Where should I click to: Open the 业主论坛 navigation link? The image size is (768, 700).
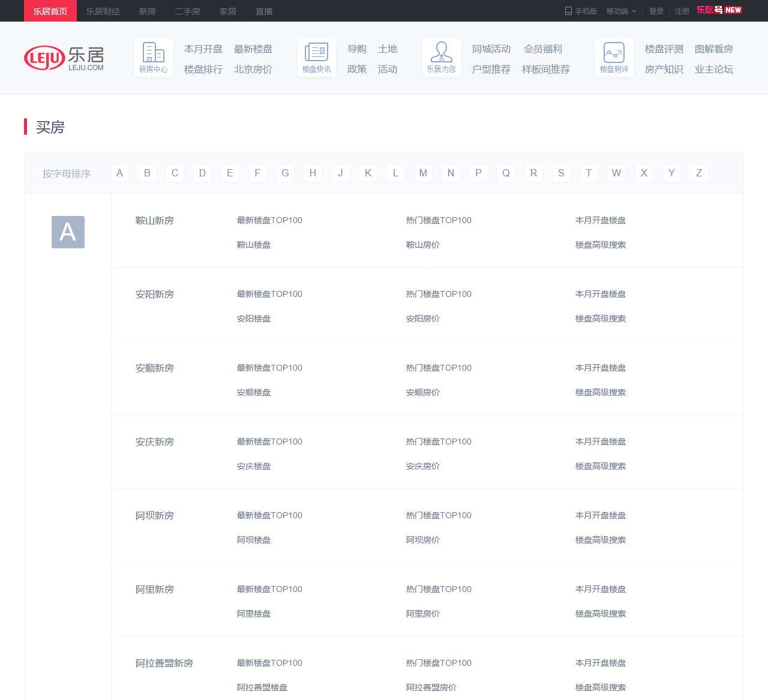(713, 70)
